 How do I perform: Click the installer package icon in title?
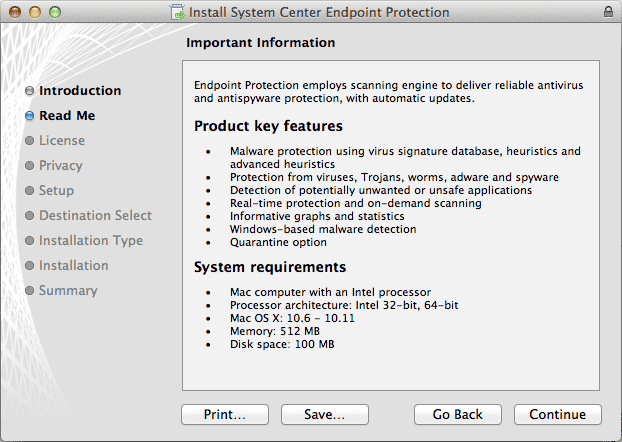(x=177, y=12)
